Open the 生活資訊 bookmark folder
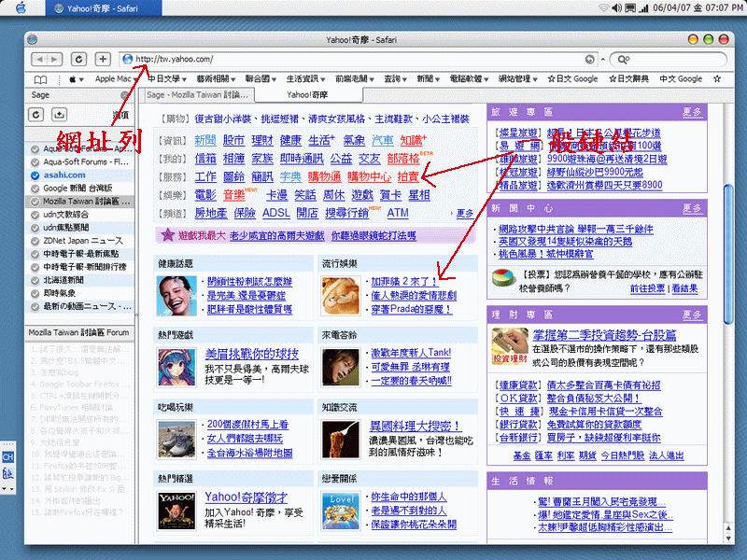Image resolution: width=747 pixels, height=560 pixels. coord(305,79)
